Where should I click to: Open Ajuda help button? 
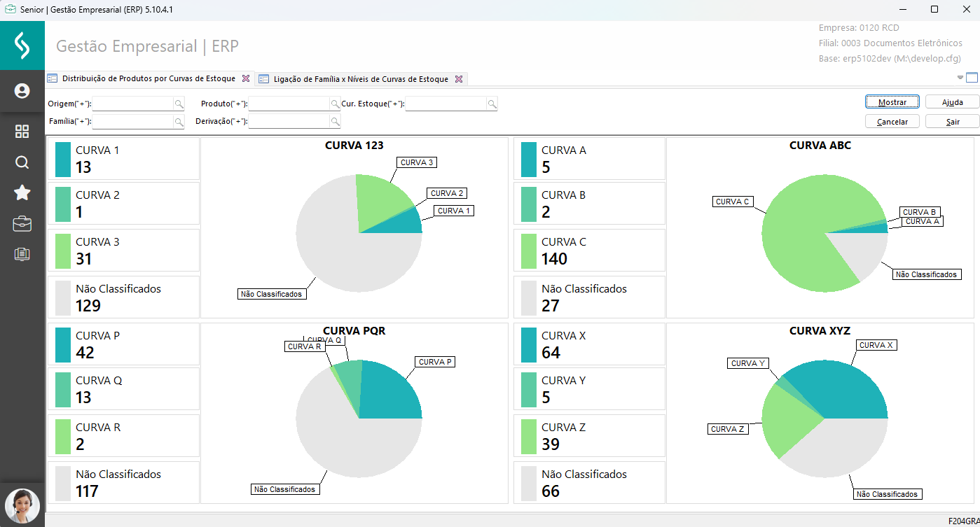point(952,102)
